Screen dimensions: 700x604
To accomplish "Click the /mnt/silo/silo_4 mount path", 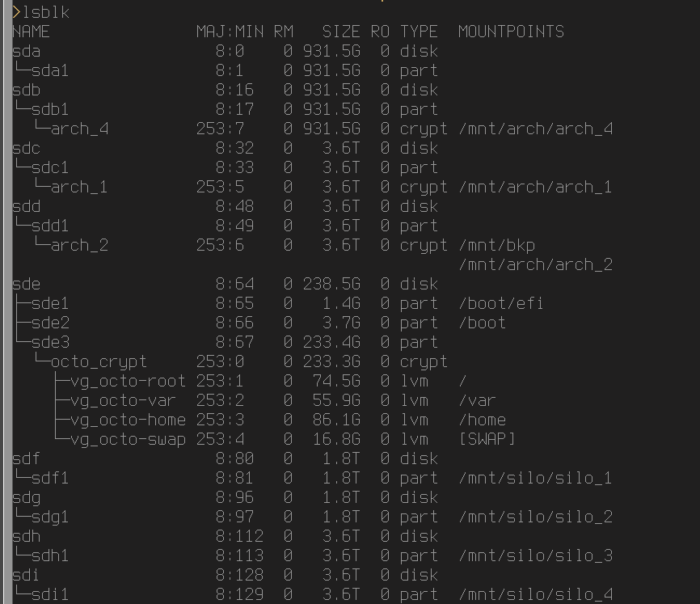I will coord(535,594).
